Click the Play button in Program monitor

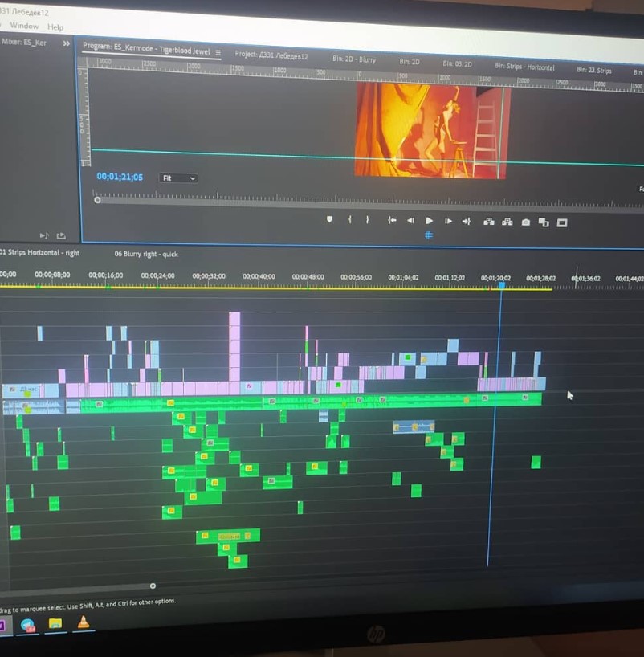coord(429,221)
